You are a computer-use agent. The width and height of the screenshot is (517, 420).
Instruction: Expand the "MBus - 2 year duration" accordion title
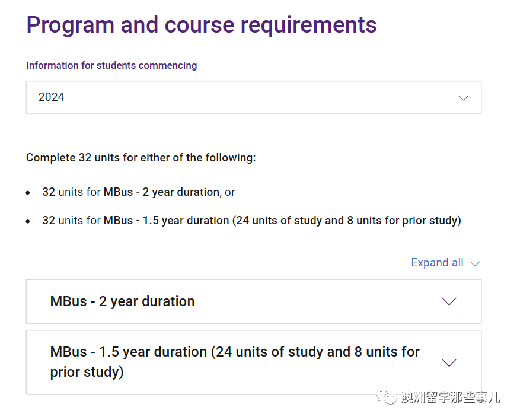pyautogui.click(x=122, y=301)
